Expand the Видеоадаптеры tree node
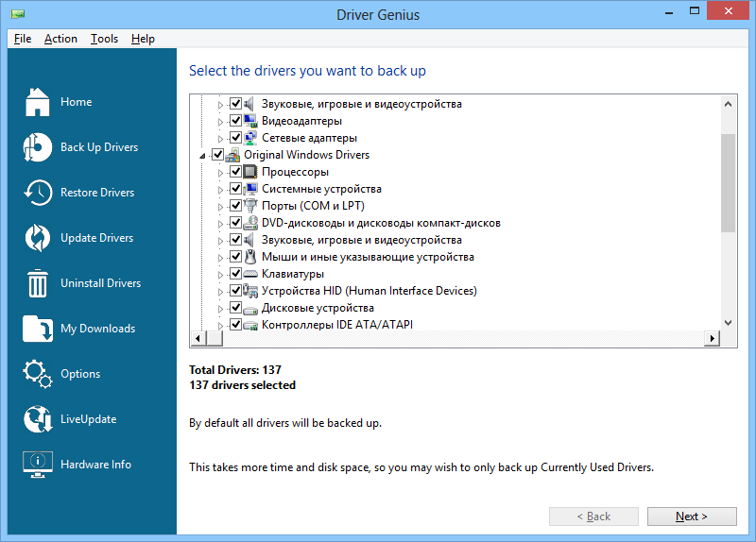The image size is (756, 542). (220, 122)
